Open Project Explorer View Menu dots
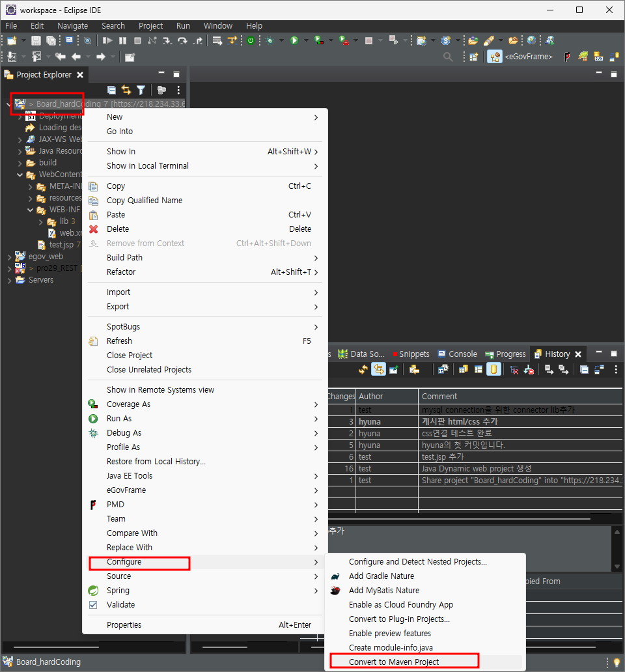625x672 pixels. point(178,90)
